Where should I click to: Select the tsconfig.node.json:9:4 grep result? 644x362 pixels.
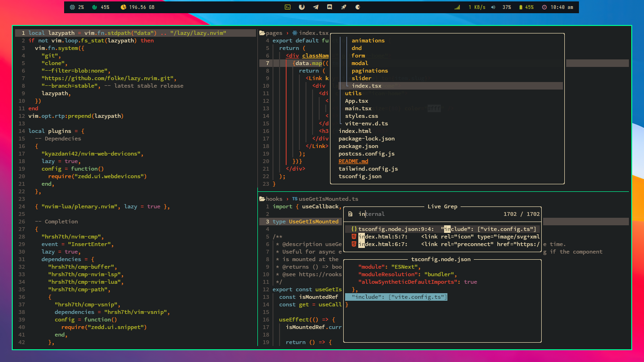click(442, 229)
